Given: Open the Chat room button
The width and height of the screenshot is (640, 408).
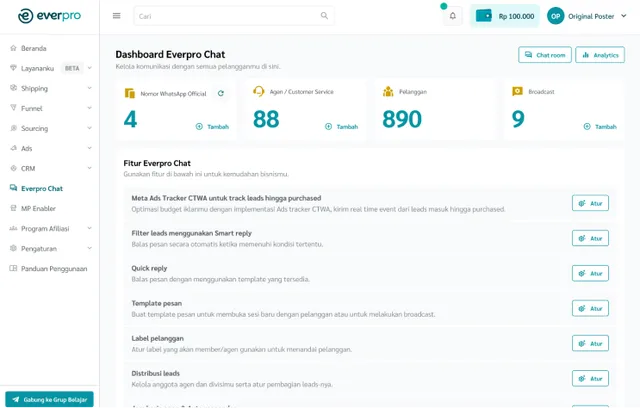Looking at the screenshot, I should pyautogui.click(x=545, y=55).
